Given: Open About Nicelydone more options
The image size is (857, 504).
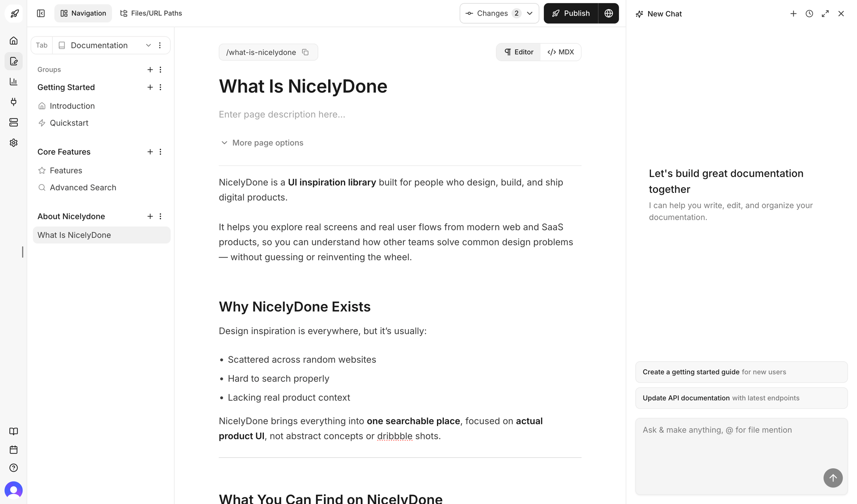Looking at the screenshot, I should pos(160,216).
